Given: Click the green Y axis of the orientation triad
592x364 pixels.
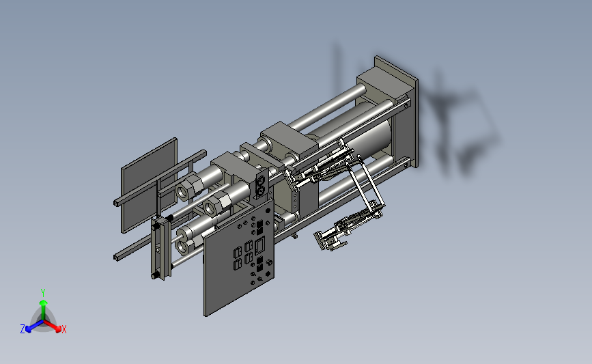Looking at the screenshot, I should click(43, 307).
